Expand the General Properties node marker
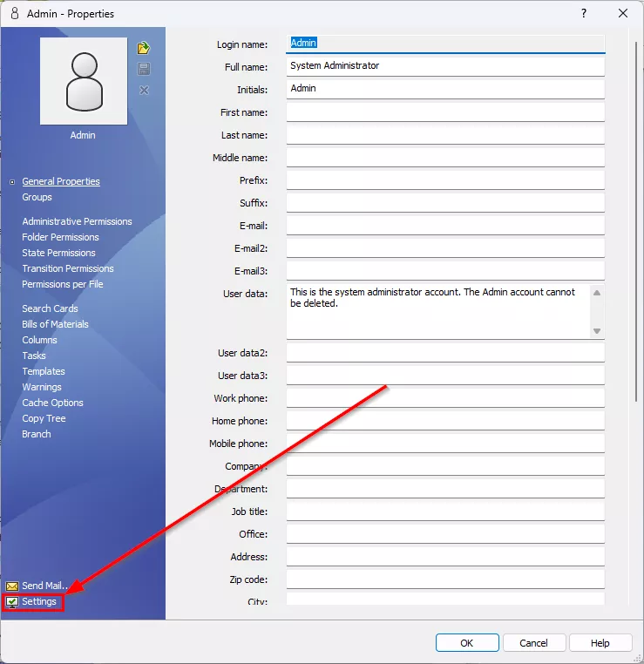 [12, 182]
